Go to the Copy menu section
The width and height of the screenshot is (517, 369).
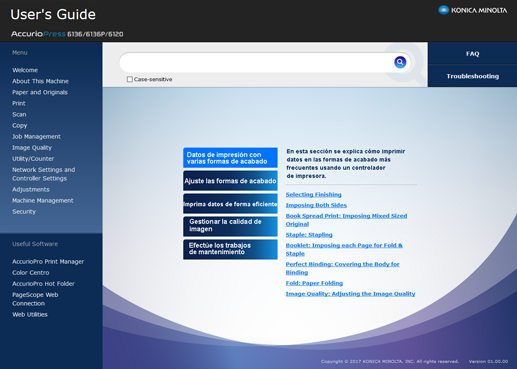pyautogui.click(x=20, y=125)
